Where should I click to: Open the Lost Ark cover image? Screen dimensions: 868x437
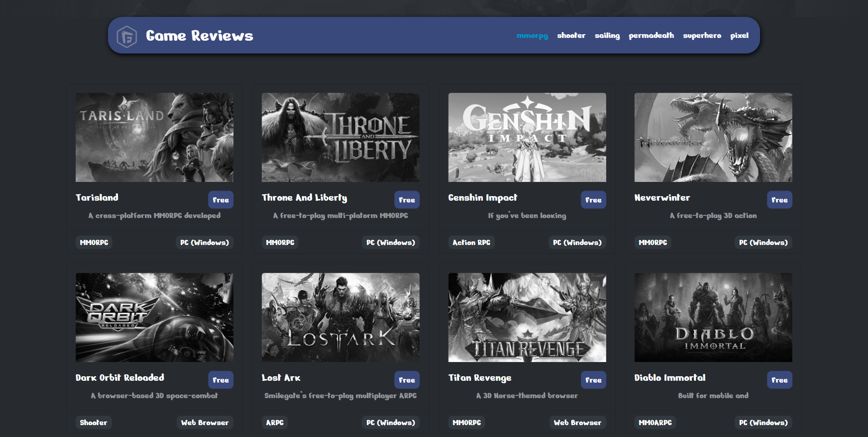point(341,318)
